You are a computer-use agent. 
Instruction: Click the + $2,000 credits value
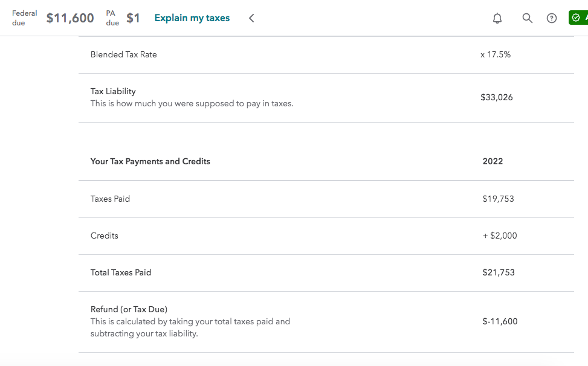click(500, 236)
